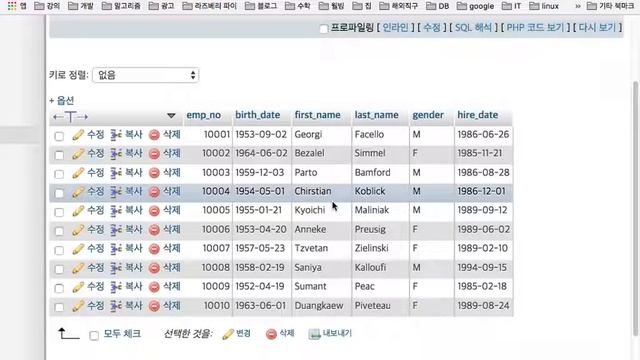
Task: Click the edit pencil icon for Parto row
Action: (78, 173)
